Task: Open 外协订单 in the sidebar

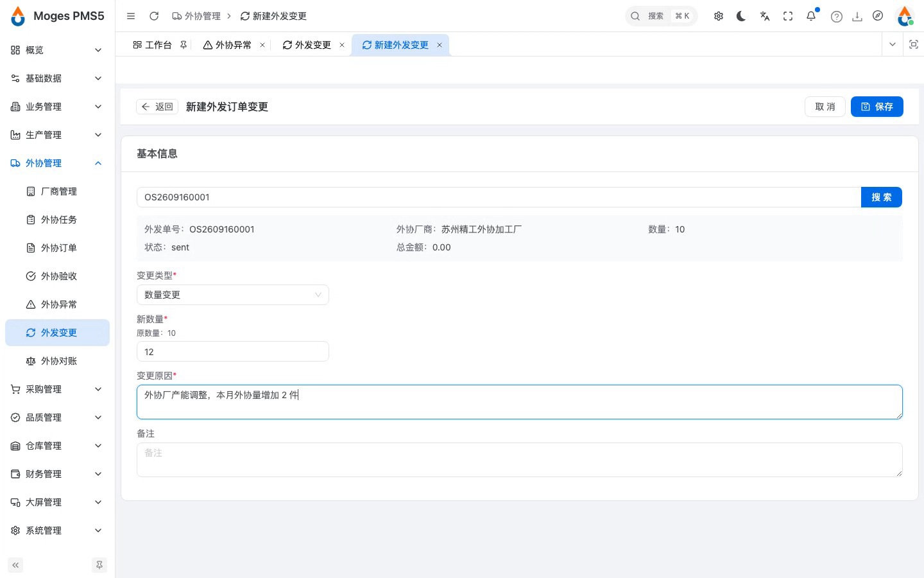Action: (57, 248)
